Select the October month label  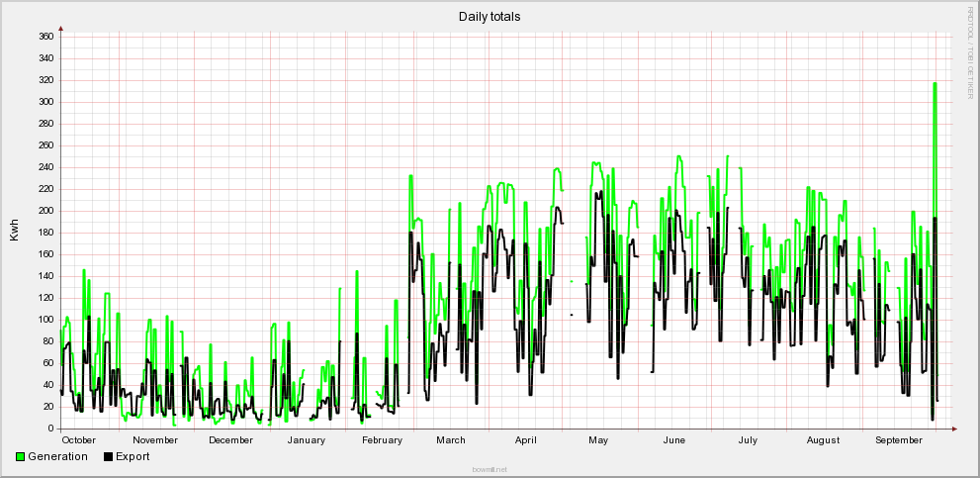pyautogui.click(x=79, y=440)
